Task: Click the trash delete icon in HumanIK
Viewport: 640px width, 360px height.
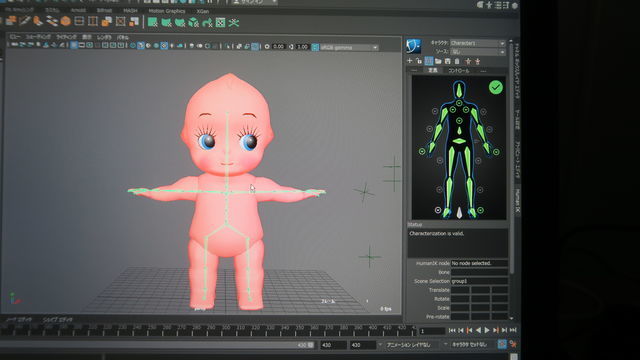Action: point(457,61)
